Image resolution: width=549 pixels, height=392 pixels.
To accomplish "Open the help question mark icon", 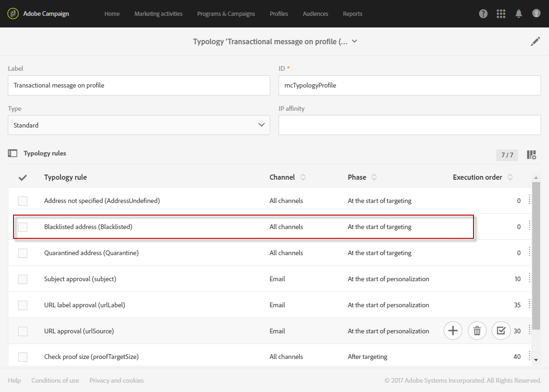I will [483, 14].
